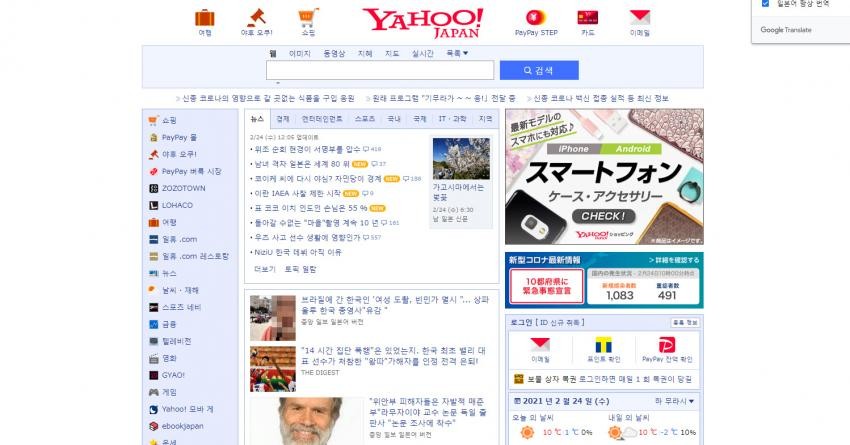Open the cherry blossom photo thumbnail
Screen dimensions: 850x445
click(461, 158)
